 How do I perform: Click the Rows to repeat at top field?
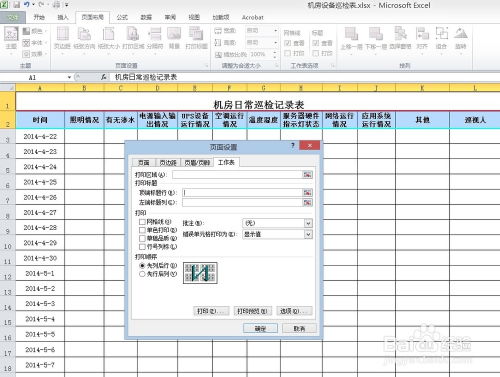pos(242,193)
